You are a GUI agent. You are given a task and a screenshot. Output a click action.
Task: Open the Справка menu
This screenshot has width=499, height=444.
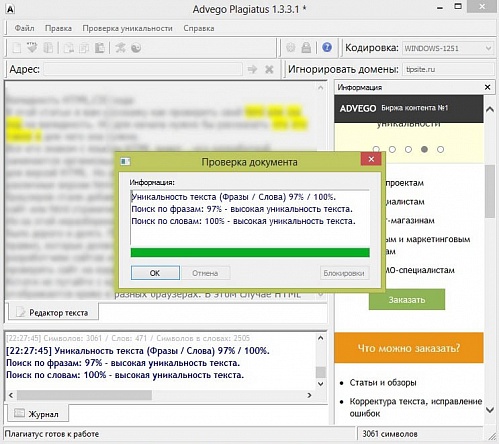[199, 28]
